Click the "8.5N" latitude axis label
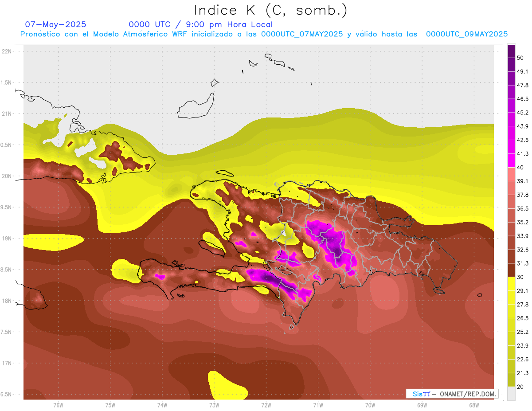The width and height of the screenshot is (532, 411). point(7,270)
